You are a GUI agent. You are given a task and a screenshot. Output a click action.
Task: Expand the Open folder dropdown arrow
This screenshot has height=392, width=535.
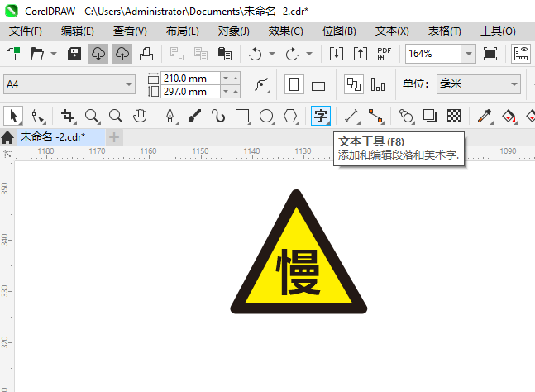(54, 54)
